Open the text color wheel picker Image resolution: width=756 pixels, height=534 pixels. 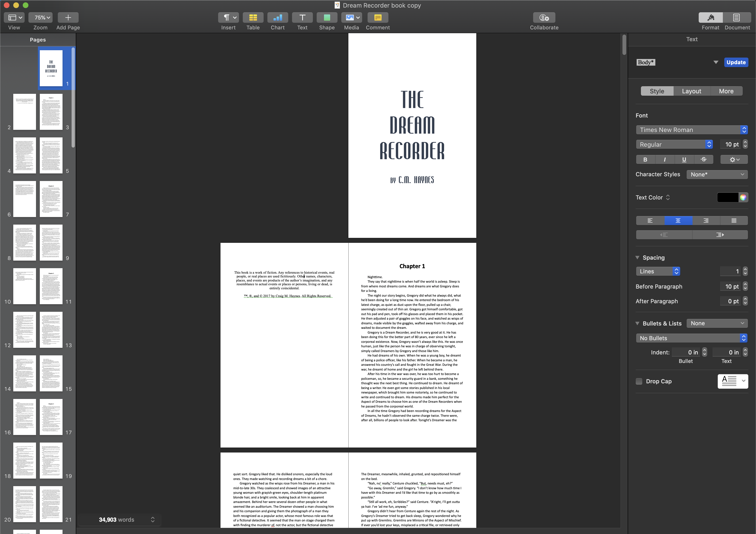click(x=743, y=197)
